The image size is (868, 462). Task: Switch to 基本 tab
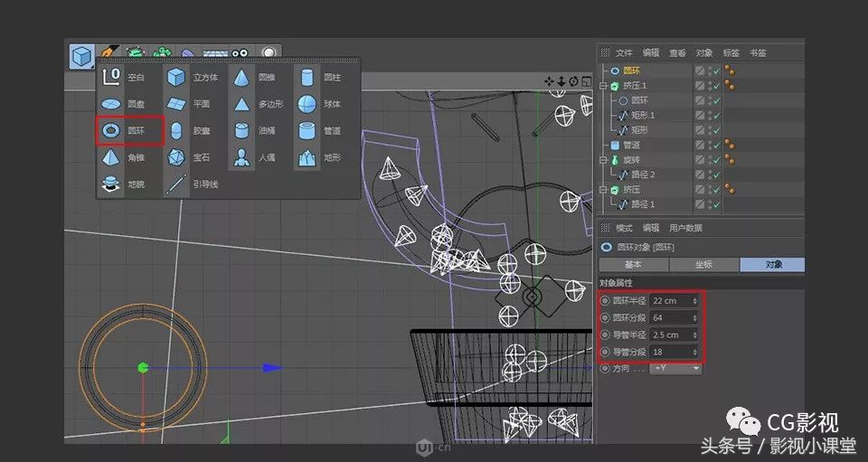633,265
